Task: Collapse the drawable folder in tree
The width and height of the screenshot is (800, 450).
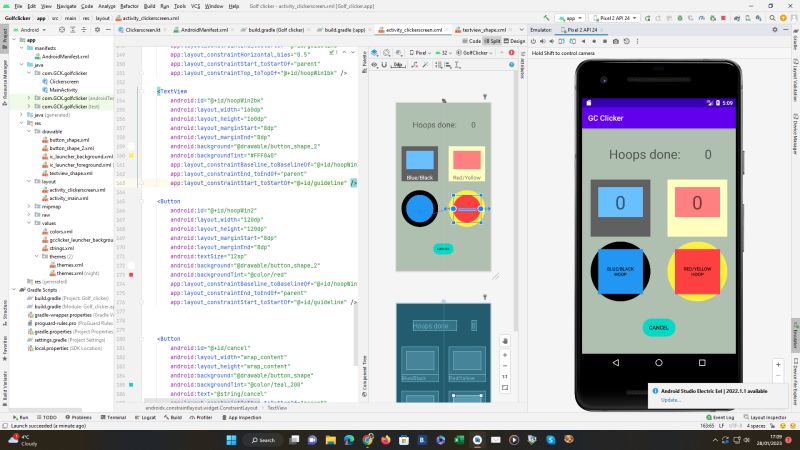Action: tap(29, 132)
